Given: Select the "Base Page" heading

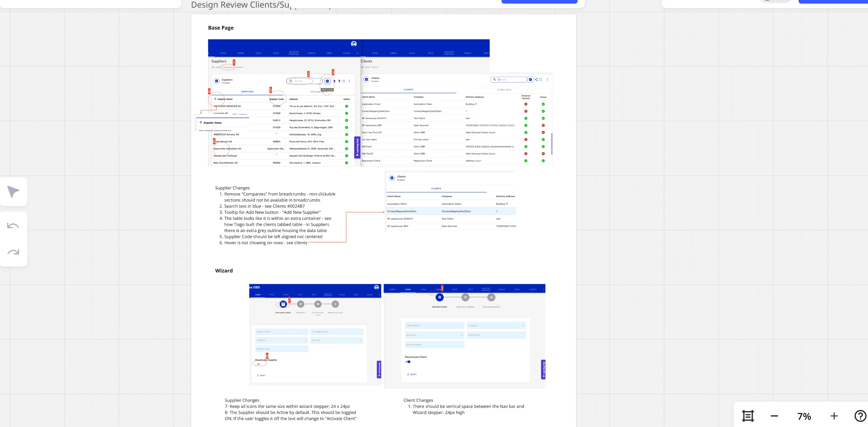Looking at the screenshot, I should tap(221, 28).
